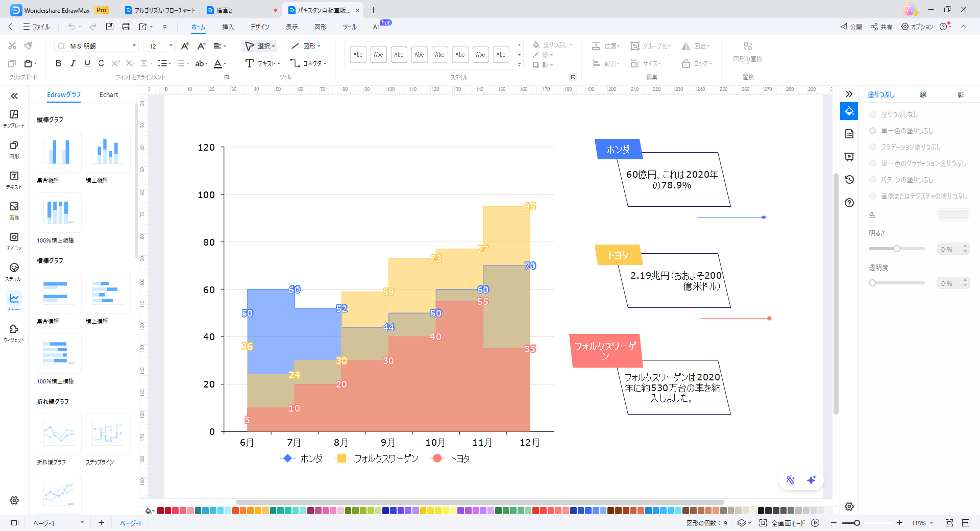Screen dimensions: 980x531
Task: Switch to the Echart tab
Action: pos(109,94)
